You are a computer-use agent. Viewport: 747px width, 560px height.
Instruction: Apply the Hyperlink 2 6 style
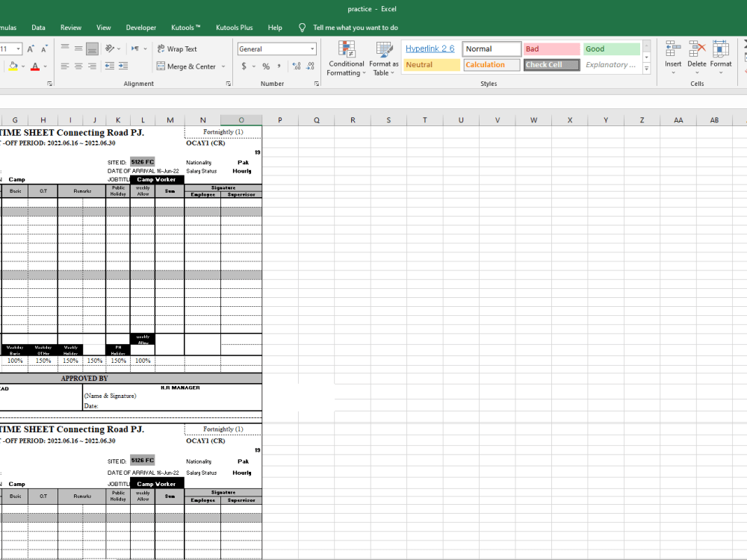pos(430,49)
